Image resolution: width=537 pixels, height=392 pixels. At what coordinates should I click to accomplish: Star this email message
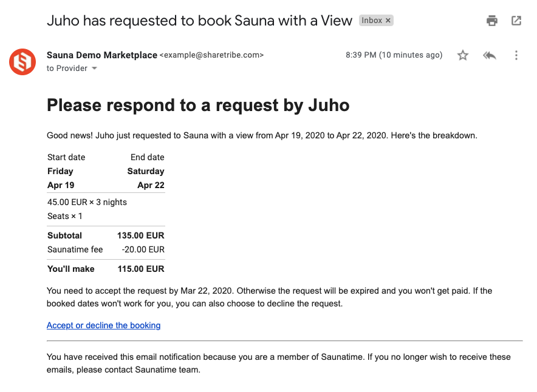click(463, 55)
